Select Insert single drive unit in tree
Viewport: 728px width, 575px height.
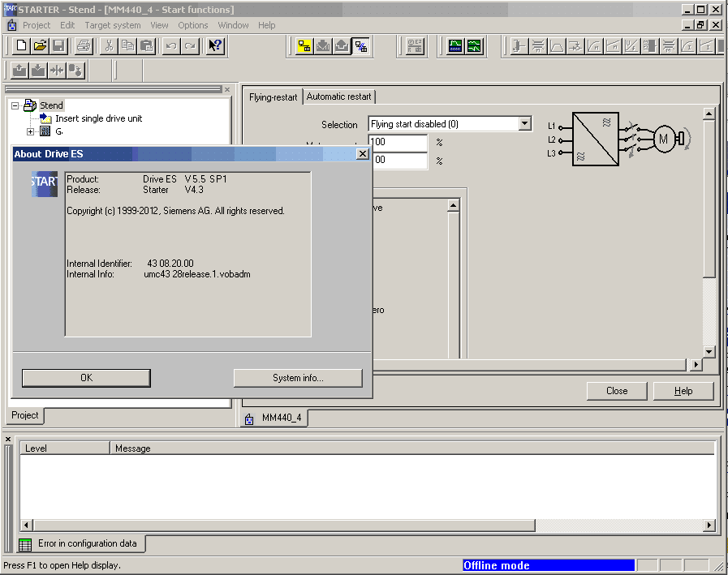click(x=98, y=118)
